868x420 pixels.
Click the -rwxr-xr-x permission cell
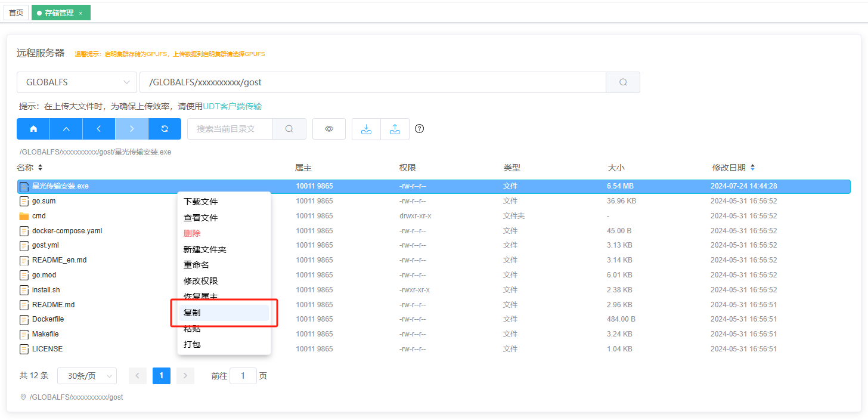pyautogui.click(x=414, y=290)
